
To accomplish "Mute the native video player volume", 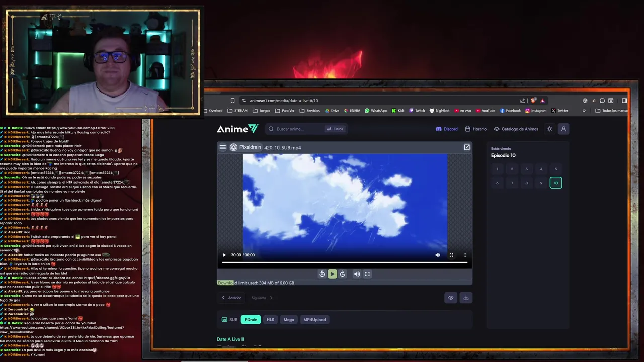I will [x=438, y=255].
